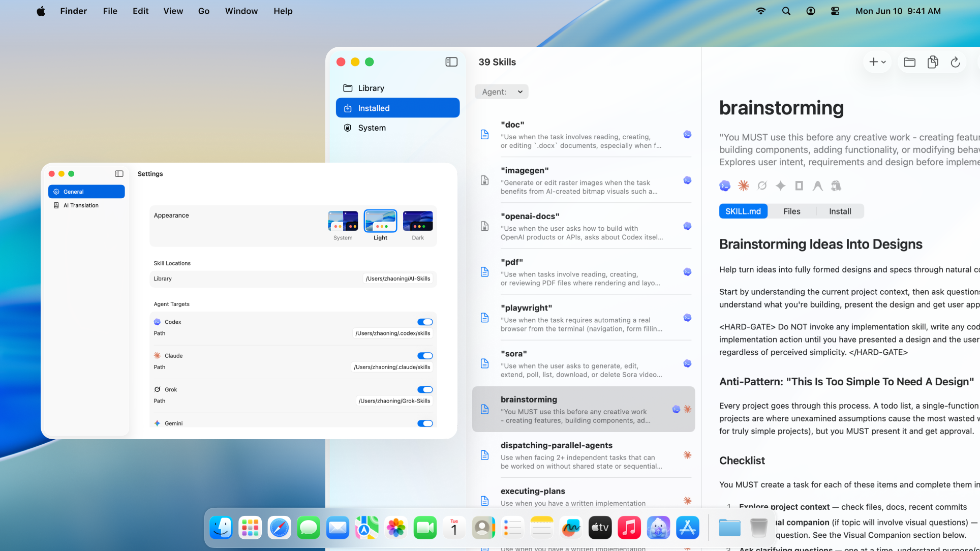Select the "pdf" skill row
The height and width of the screenshot is (551, 980).
[584, 271]
